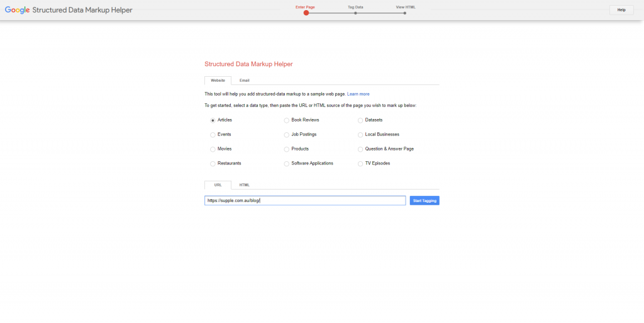
Task: Click the View HTML step marker
Action: [404, 13]
